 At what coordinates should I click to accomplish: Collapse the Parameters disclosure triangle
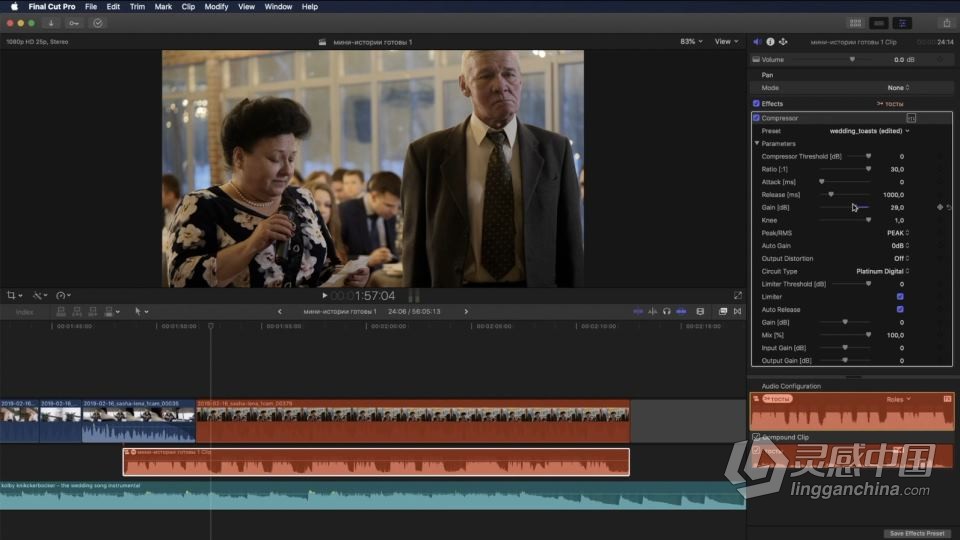(757, 143)
